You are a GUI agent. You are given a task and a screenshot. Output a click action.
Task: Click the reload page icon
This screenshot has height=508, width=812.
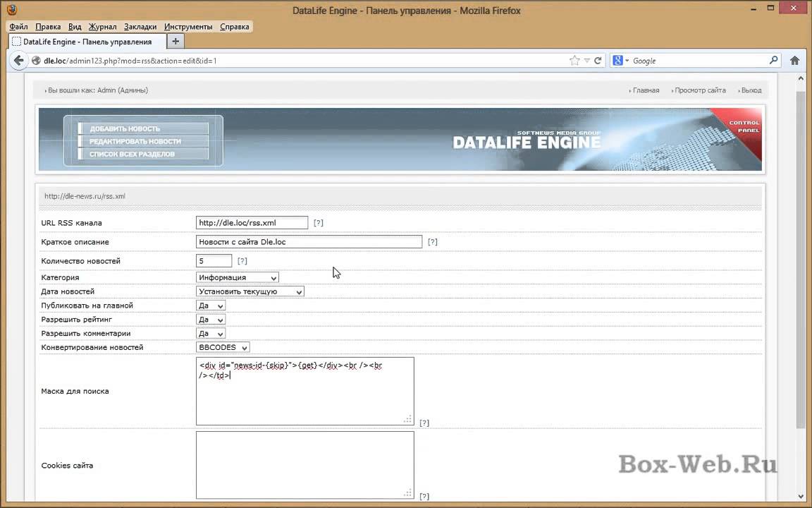pyautogui.click(x=598, y=61)
